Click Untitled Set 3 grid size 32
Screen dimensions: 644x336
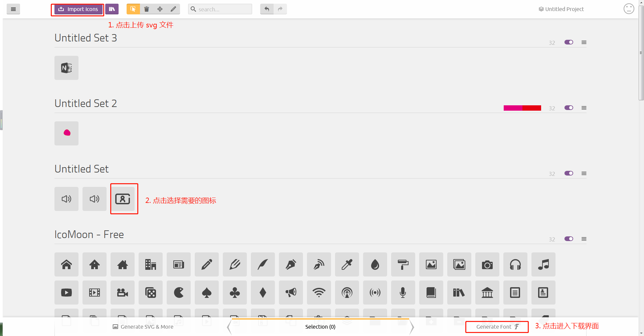click(x=552, y=43)
